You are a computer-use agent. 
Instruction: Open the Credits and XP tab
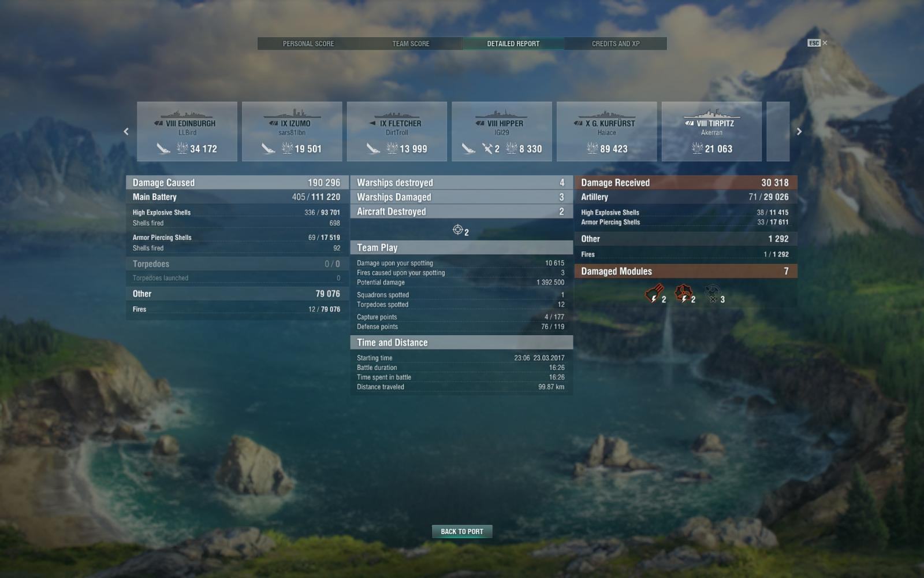click(616, 43)
